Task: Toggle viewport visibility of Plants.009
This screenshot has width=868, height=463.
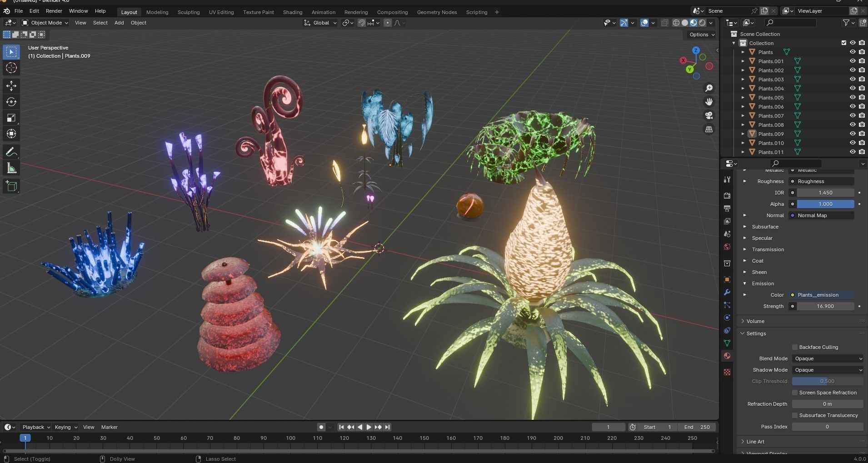Action: [853, 134]
